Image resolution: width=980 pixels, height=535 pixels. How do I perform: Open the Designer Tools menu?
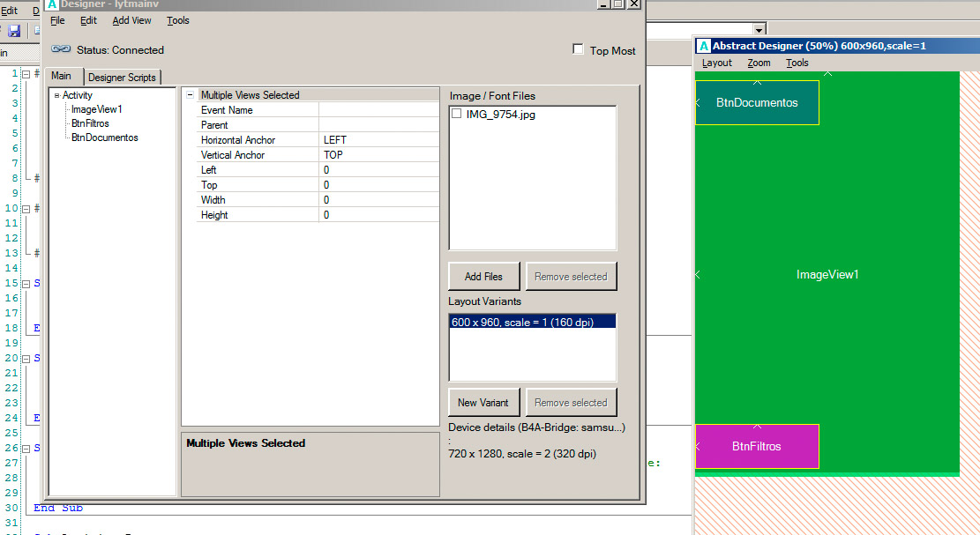coord(178,20)
